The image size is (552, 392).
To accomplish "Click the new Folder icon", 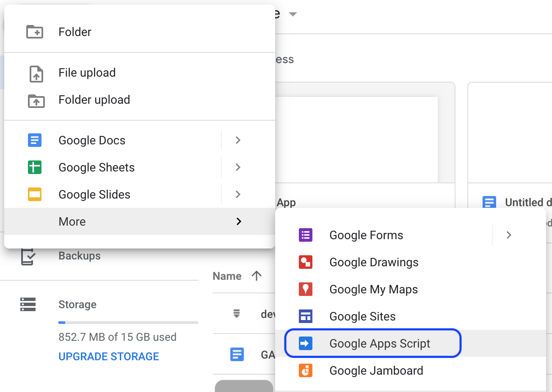I will (35, 32).
